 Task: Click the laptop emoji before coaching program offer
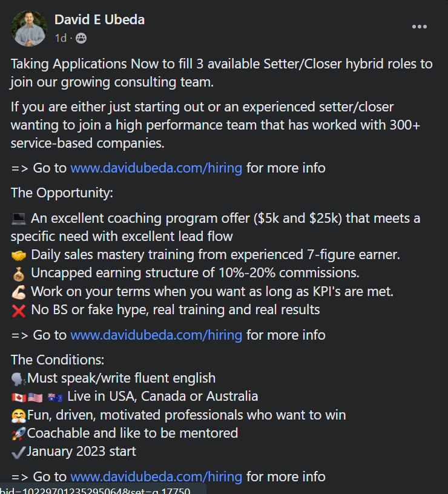tap(19, 219)
